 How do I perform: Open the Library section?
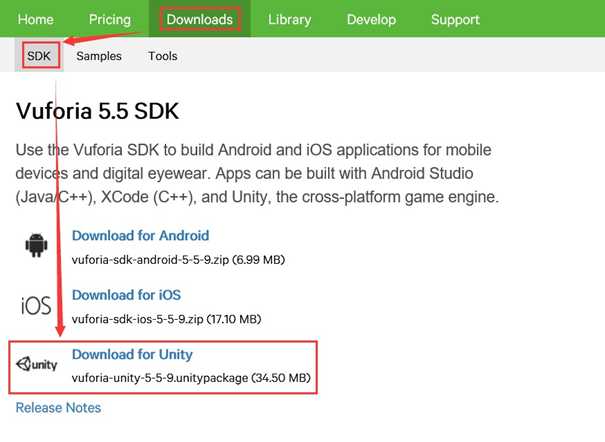[x=289, y=19]
